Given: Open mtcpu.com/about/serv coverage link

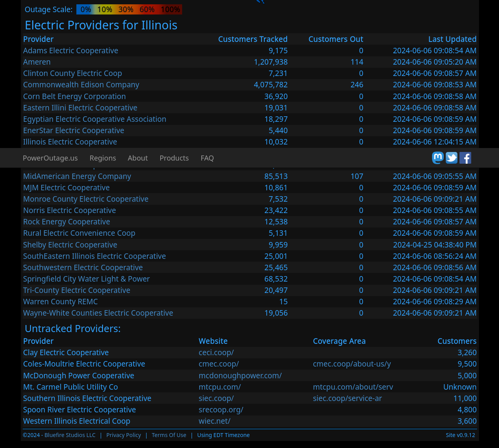Looking at the screenshot, I should [x=353, y=387].
